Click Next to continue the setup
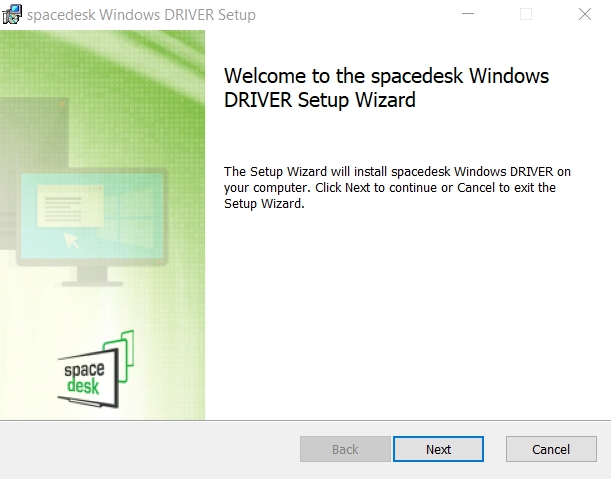611x479 pixels. [438, 449]
